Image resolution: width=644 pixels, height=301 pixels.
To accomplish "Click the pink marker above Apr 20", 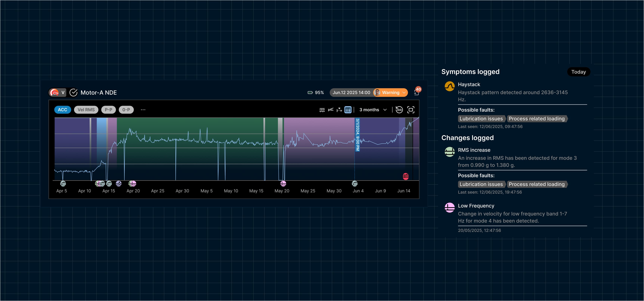I will click(133, 184).
